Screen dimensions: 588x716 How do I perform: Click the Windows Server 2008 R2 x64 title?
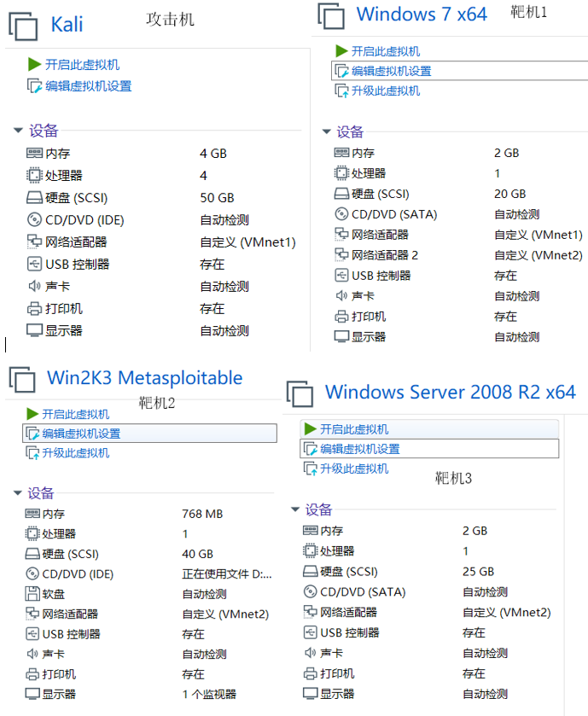(x=450, y=393)
